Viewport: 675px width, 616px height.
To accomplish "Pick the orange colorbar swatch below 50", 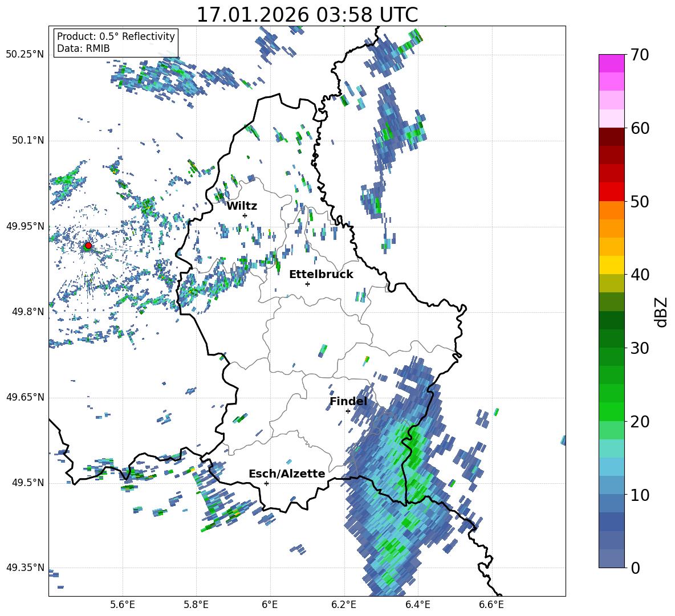I will point(611,210).
